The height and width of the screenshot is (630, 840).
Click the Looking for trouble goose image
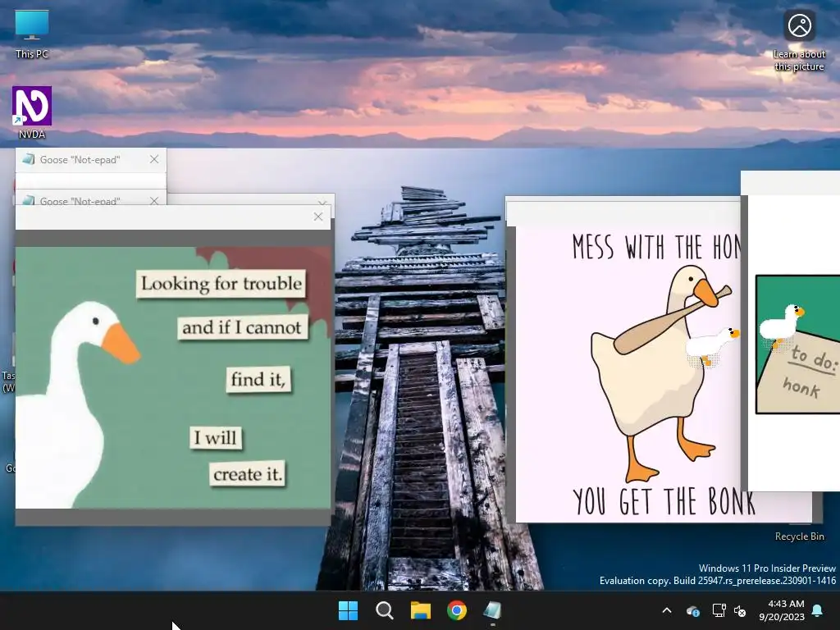[x=173, y=377]
